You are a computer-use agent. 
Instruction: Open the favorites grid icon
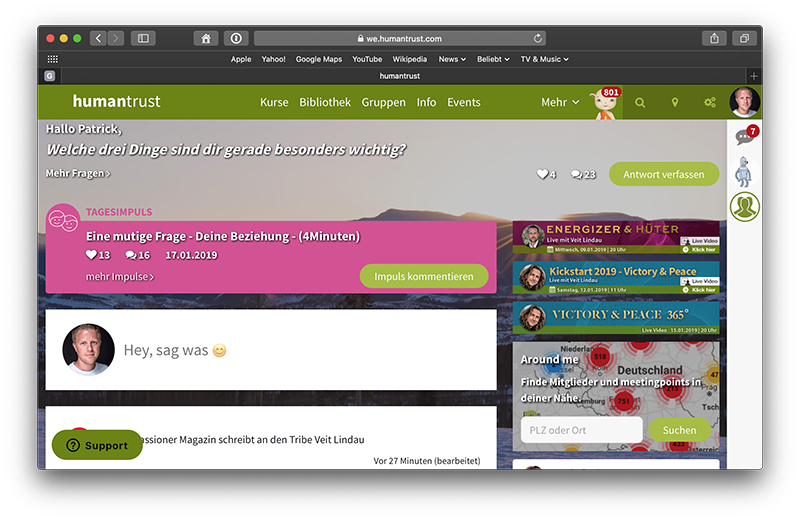pyautogui.click(x=53, y=59)
